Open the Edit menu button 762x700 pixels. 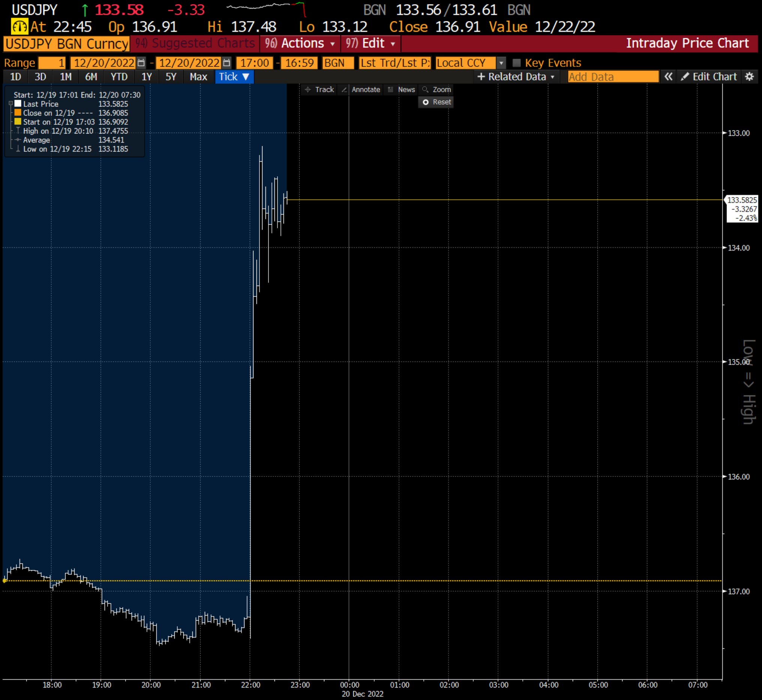click(370, 43)
